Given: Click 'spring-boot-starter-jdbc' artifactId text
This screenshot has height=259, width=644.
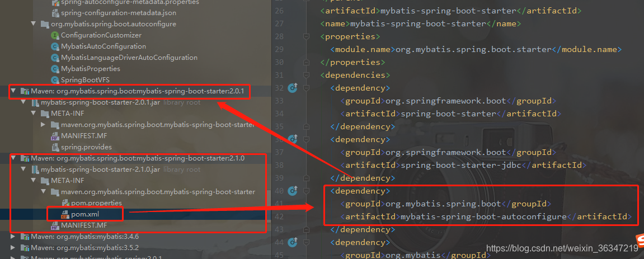Looking at the screenshot, I should (460, 166).
